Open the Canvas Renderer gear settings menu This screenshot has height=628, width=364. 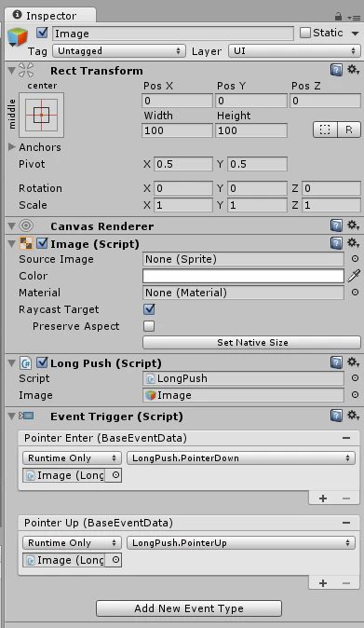click(x=353, y=225)
